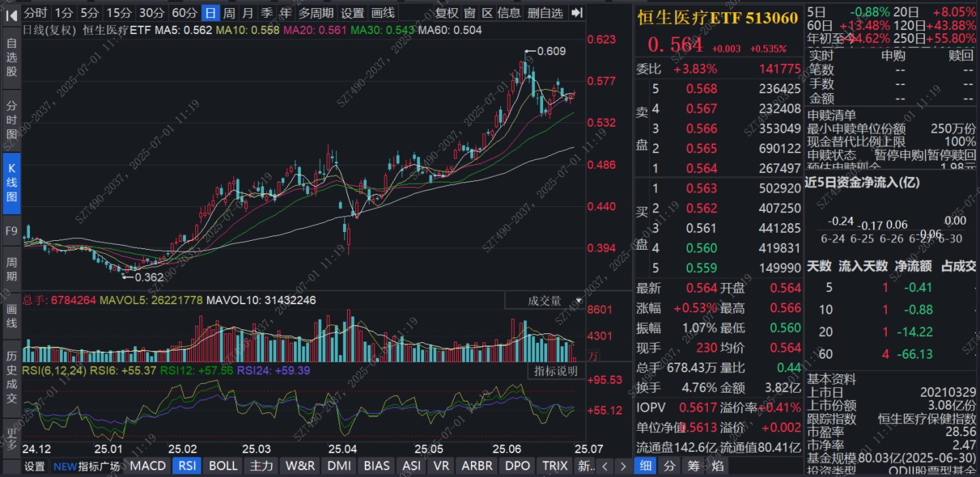Expand the 成交量 indicator dropdown
Image resolution: width=980 pixels, height=477 pixels.
coord(545,301)
